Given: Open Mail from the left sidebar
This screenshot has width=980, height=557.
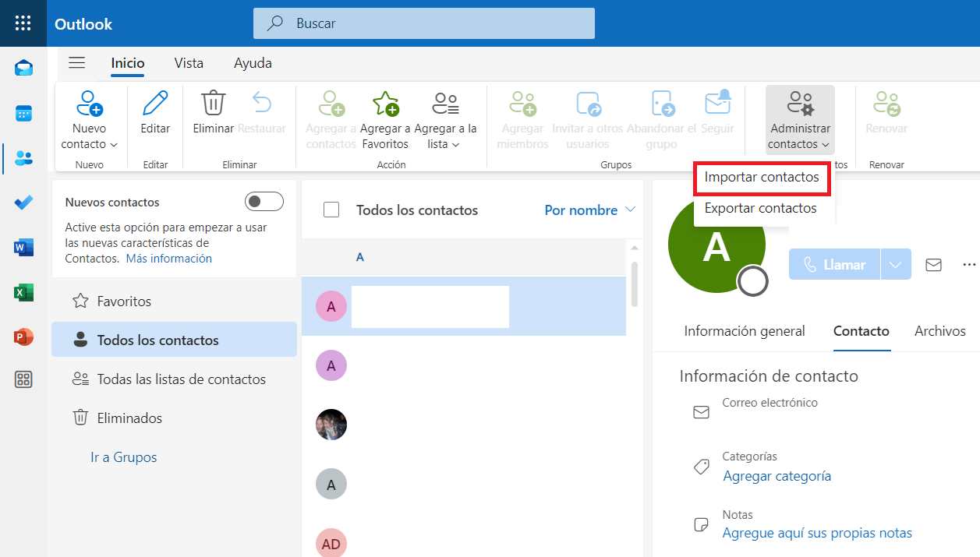Looking at the screenshot, I should 23,68.
